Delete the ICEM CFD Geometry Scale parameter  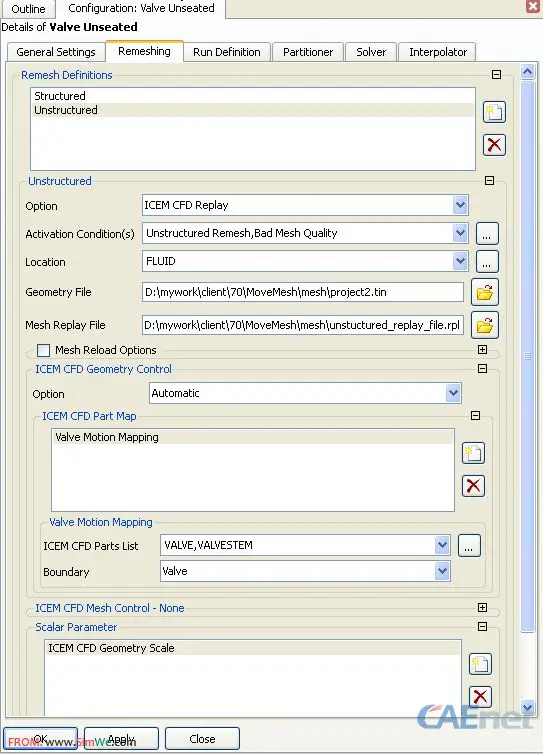click(x=480, y=696)
